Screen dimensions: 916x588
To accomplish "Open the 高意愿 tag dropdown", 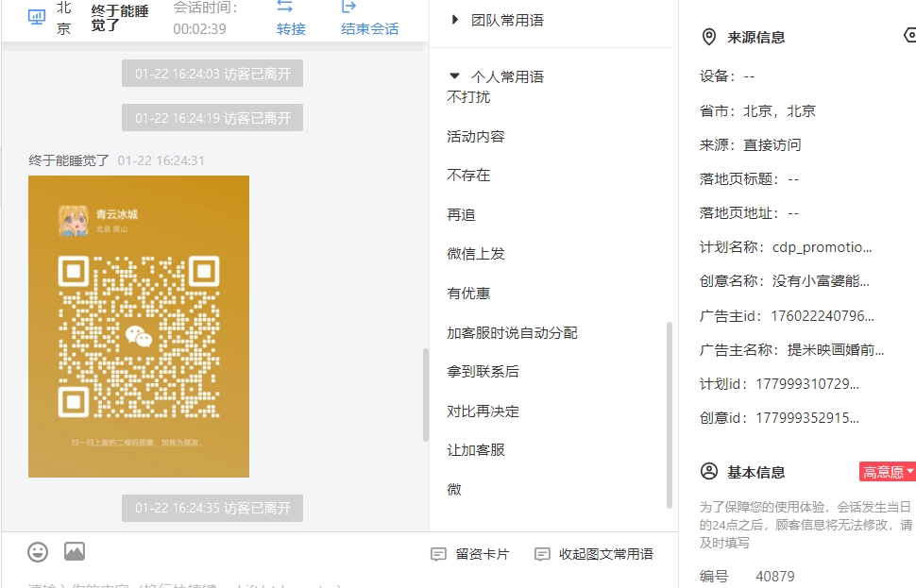I will pyautogui.click(x=888, y=472).
